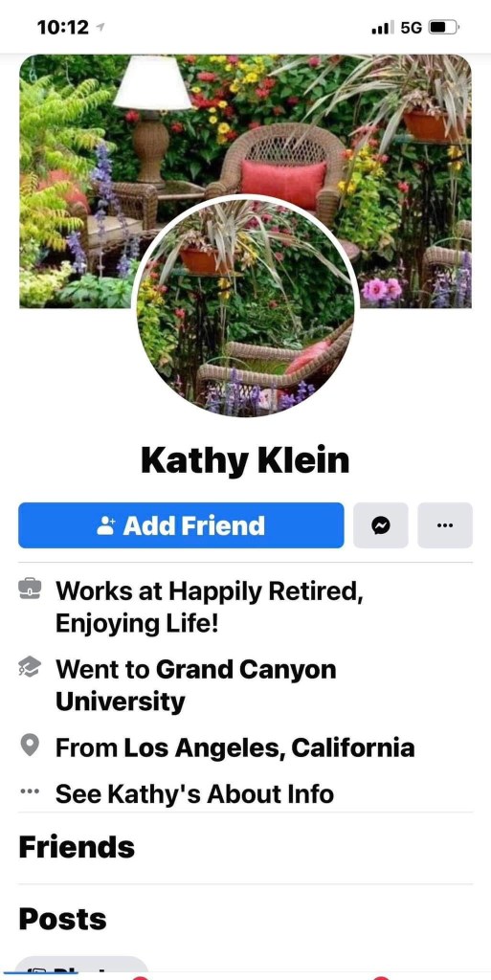The image size is (491, 980).
Task: Tap the 5G signal indicator
Action: point(411,28)
